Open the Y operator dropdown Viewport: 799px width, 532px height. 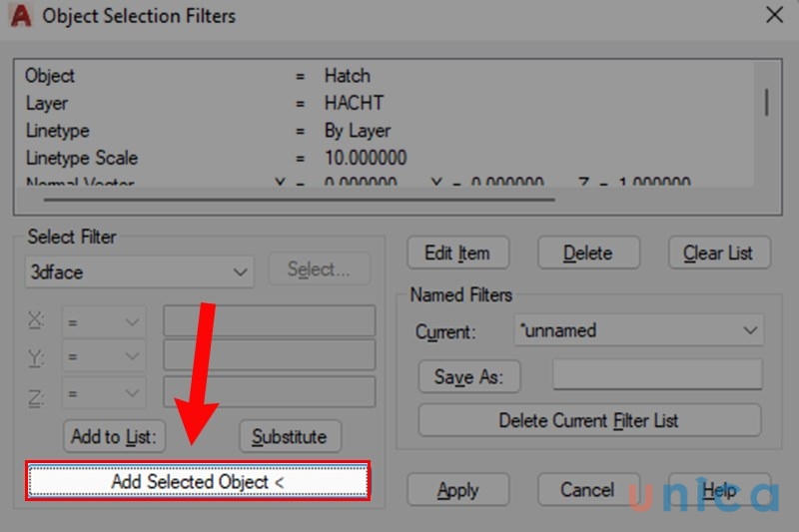pos(104,356)
